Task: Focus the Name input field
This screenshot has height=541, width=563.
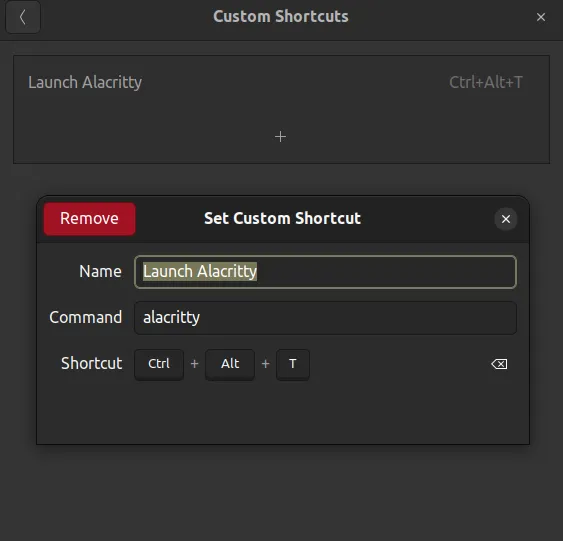Action: coord(325,272)
